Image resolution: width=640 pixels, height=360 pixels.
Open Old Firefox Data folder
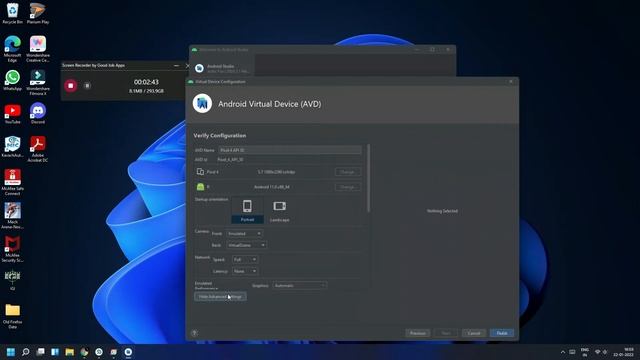click(x=13, y=316)
